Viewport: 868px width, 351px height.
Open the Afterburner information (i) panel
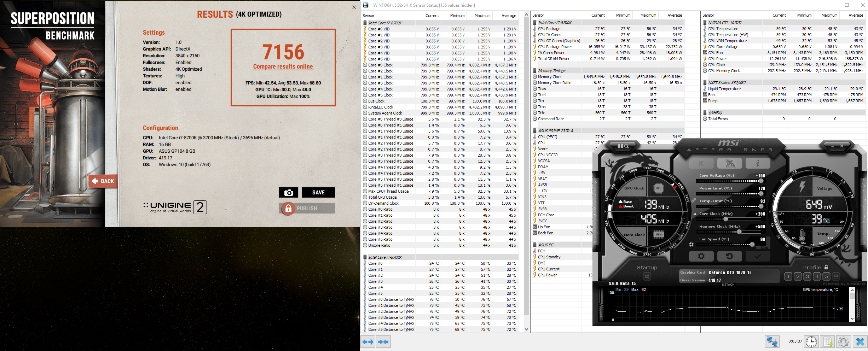point(758,163)
